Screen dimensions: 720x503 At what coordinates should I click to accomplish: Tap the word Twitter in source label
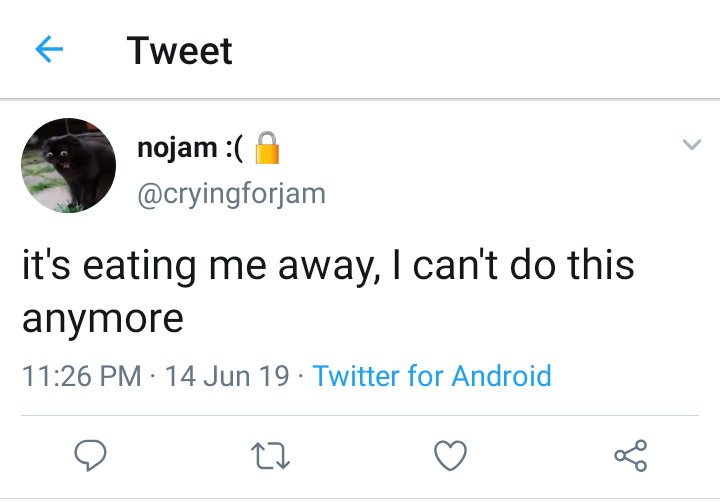356,376
